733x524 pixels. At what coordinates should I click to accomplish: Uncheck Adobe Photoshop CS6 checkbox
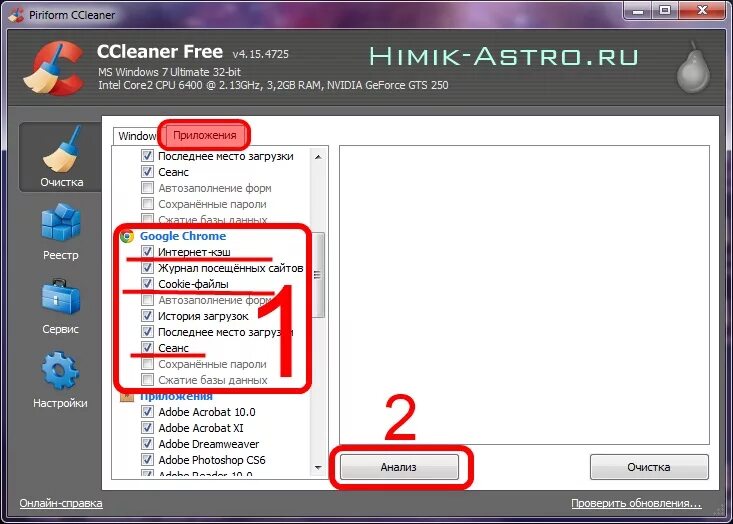coord(147,459)
